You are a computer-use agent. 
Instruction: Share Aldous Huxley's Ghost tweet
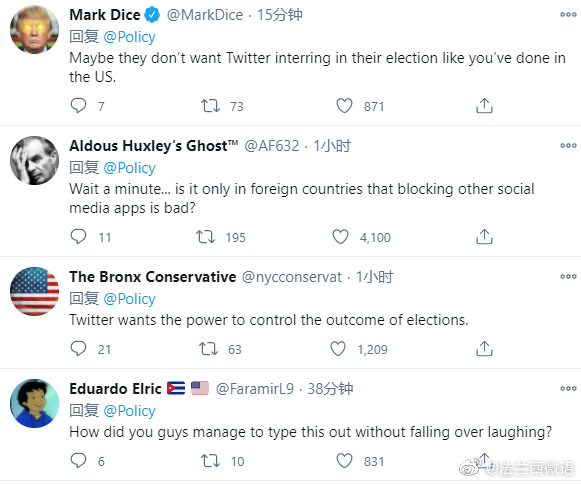pyautogui.click(x=484, y=236)
